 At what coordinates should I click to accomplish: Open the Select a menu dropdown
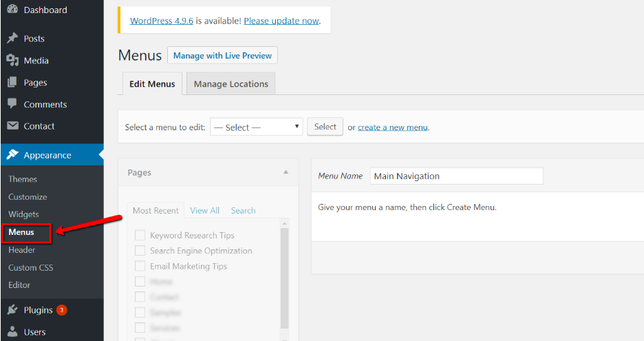[256, 127]
